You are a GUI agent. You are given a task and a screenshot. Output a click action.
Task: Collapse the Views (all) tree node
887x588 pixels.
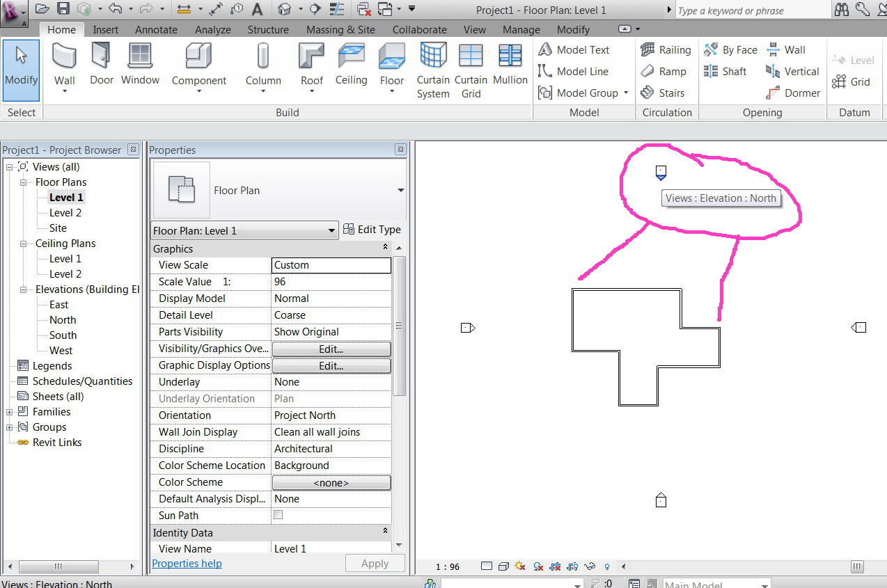click(x=10, y=167)
